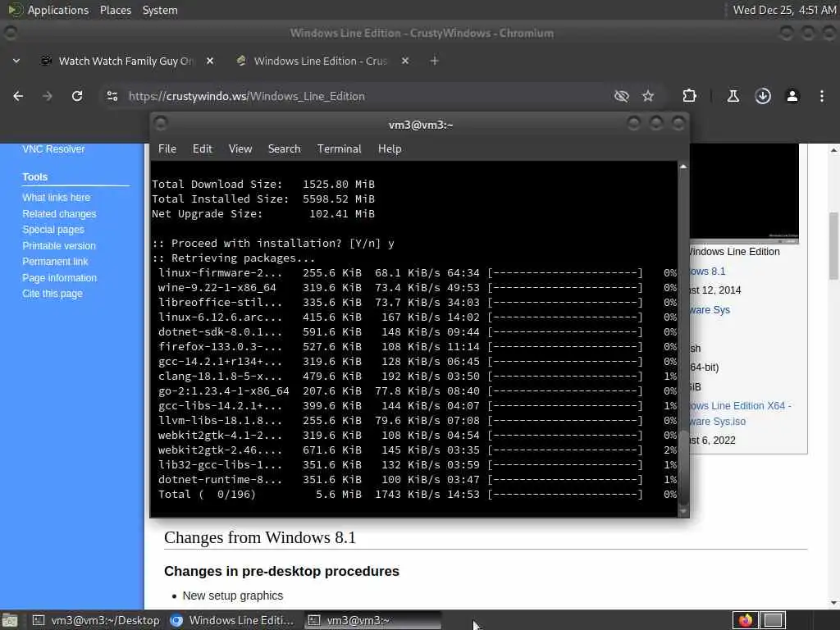Reload the current Chromium page

point(77,96)
